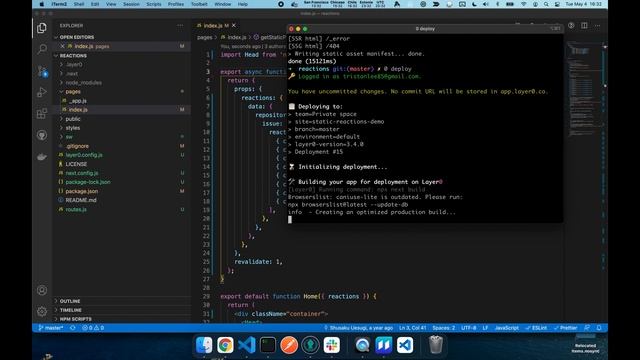The height and width of the screenshot is (360, 640).
Task: Change encoding via the UTF-8 status item
Action: pos(469,328)
